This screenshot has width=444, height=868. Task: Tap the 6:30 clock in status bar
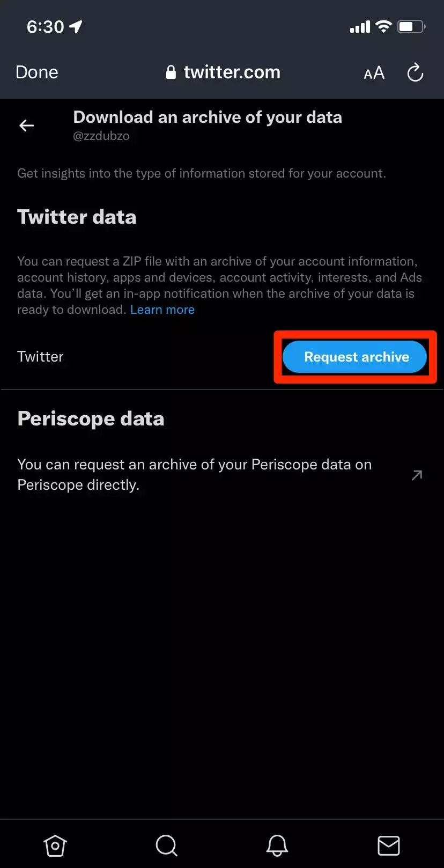(45, 26)
